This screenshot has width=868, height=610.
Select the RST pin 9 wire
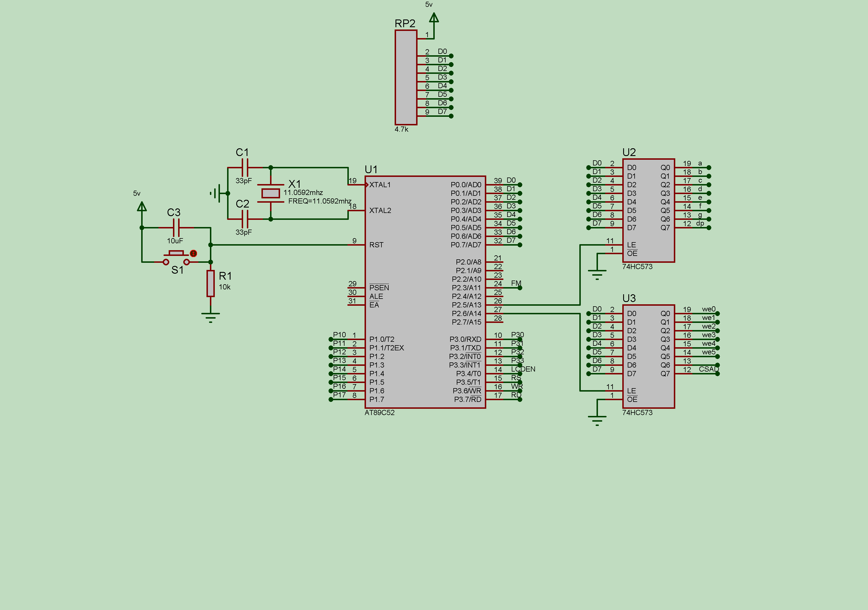[280, 245]
